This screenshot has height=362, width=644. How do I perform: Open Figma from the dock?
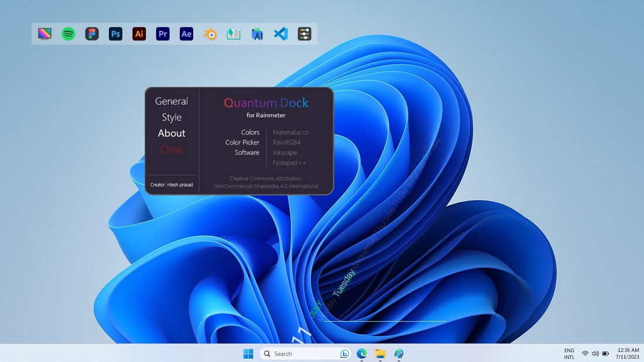92,33
